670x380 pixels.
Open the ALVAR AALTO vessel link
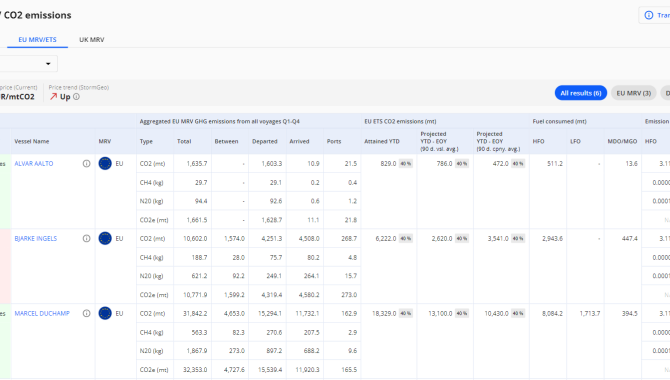pos(34,164)
